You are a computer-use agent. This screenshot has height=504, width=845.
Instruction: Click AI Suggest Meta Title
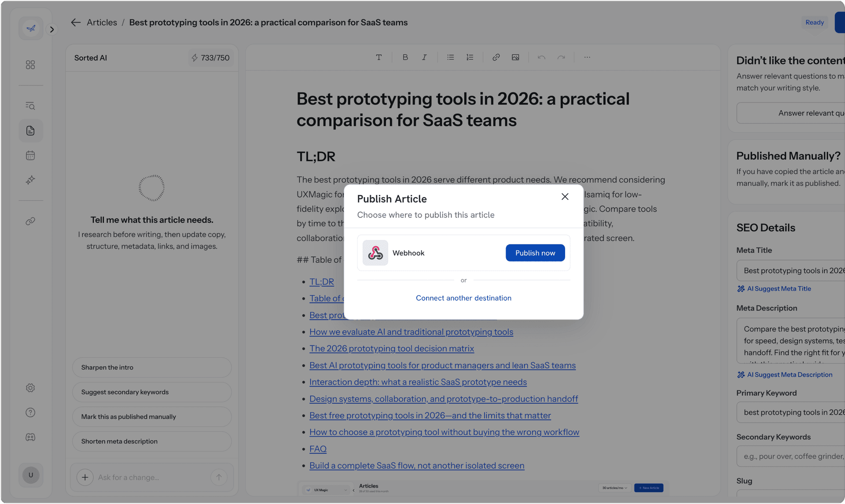(x=774, y=289)
